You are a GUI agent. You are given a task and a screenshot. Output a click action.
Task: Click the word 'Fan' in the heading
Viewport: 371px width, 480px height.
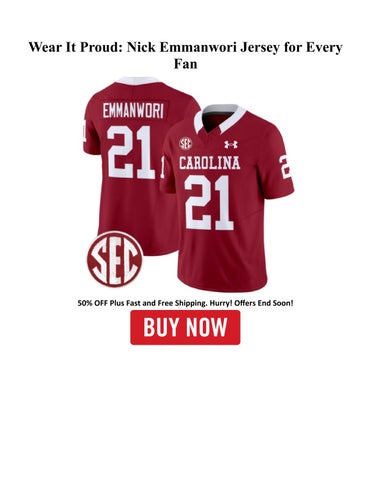[185, 64]
